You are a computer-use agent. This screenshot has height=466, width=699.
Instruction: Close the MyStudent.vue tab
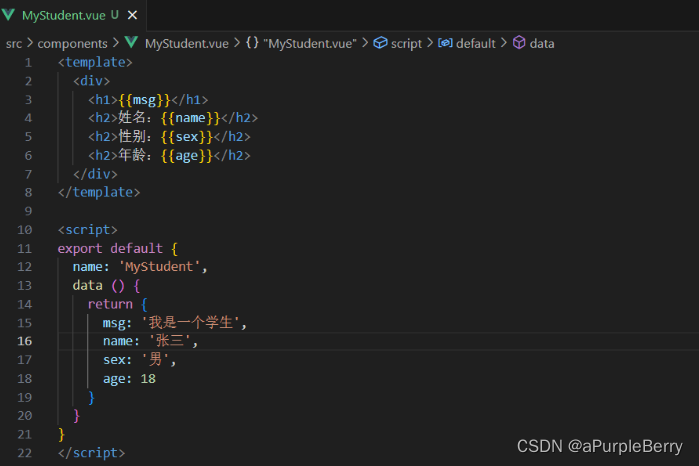[x=132, y=15]
